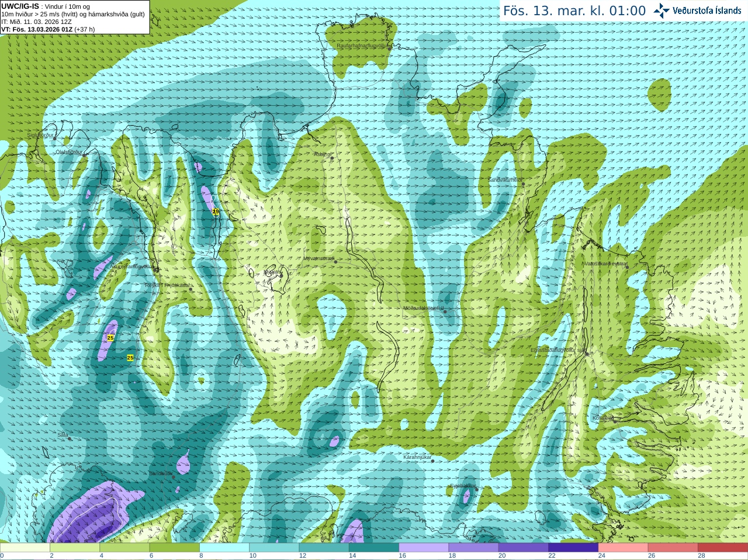The image size is (748, 560).
Task: Click the initial time line IT: Mið. 11. 03. 2026 12Z
Action: click(x=37, y=22)
